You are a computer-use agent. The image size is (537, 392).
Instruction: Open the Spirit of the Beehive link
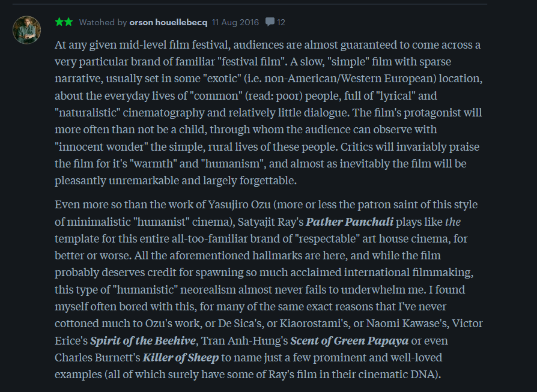pyautogui.click(x=143, y=340)
